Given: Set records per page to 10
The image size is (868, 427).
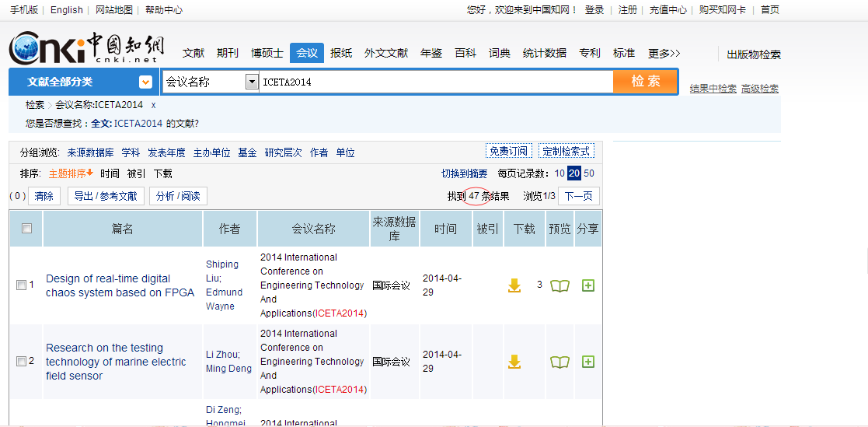Looking at the screenshot, I should pyautogui.click(x=559, y=173).
